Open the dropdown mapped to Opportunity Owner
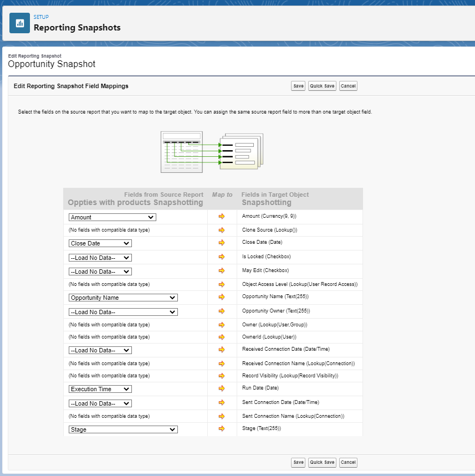The width and height of the screenshot is (475, 476). click(x=123, y=312)
